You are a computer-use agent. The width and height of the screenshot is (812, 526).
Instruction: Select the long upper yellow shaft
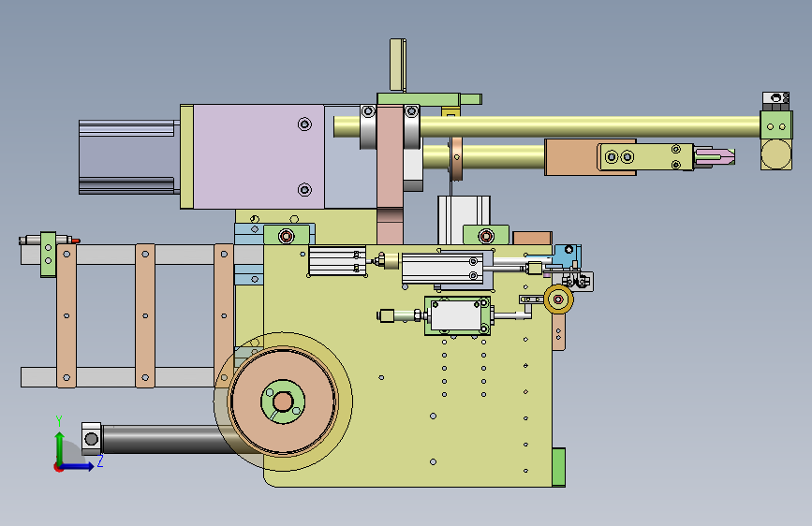click(x=546, y=127)
